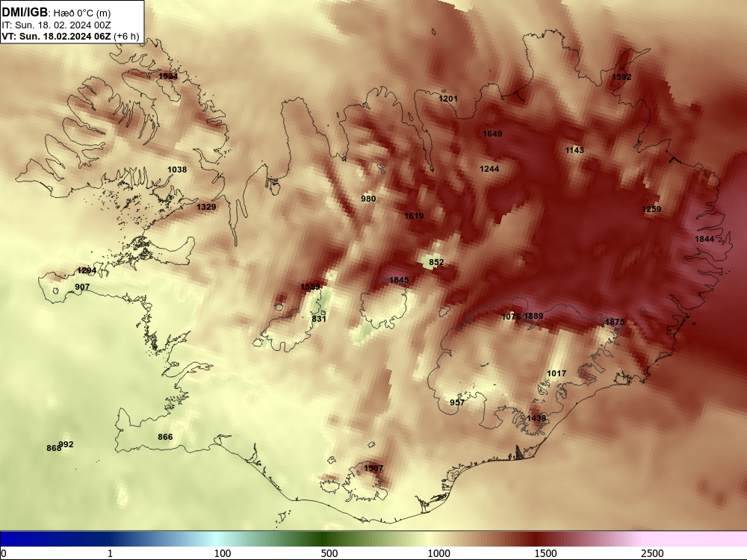Click the 1845 value on the map
The image size is (747, 560).
click(399, 280)
